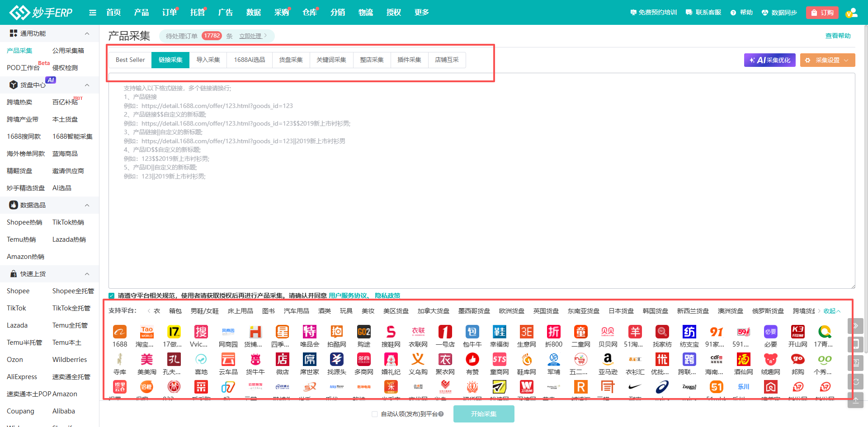Filter platforms by 日本货盘 category
Viewport: 868px width, 427px height.
pyautogui.click(x=621, y=311)
